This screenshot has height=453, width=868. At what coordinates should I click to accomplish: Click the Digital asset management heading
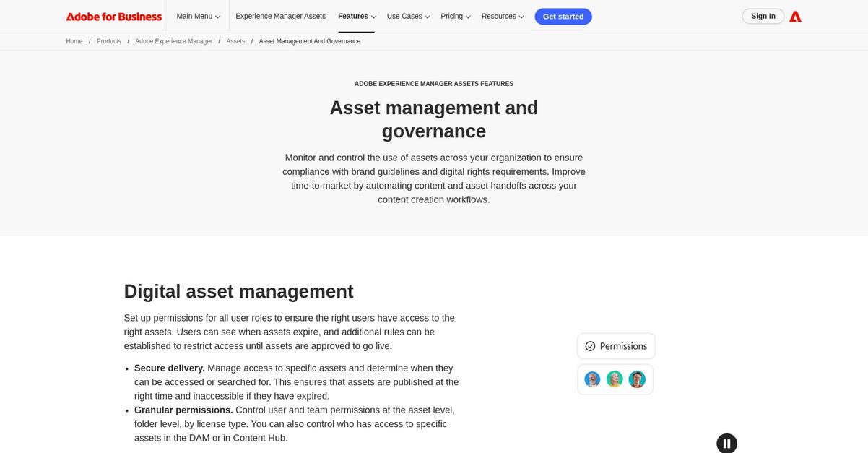click(x=238, y=291)
